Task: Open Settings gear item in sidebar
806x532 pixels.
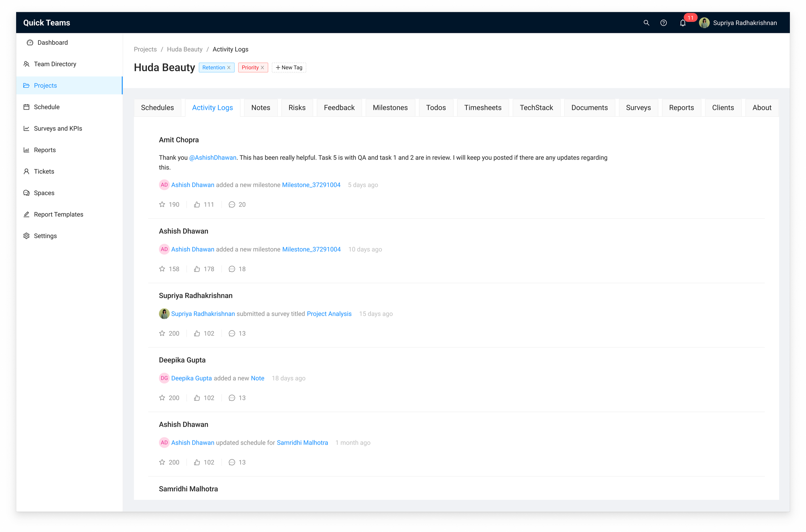Action: pos(45,236)
